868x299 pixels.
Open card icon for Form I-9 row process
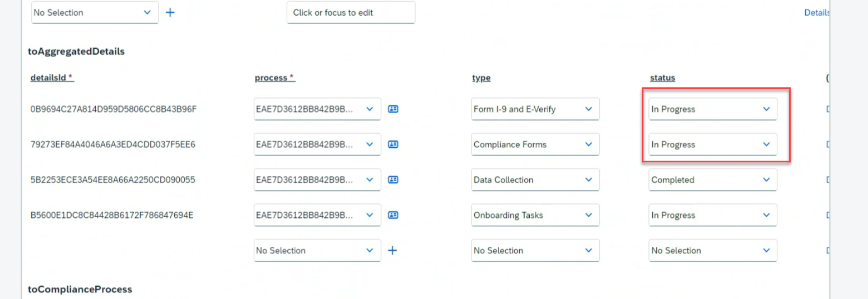[x=393, y=109]
